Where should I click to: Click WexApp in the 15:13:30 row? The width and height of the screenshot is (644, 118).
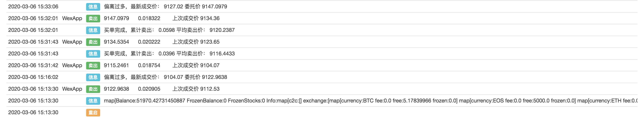tap(72, 89)
